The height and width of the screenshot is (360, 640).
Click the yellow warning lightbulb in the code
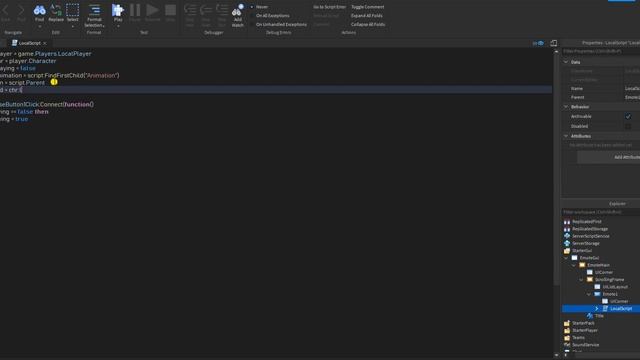pyautogui.click(x=54, y=82)
